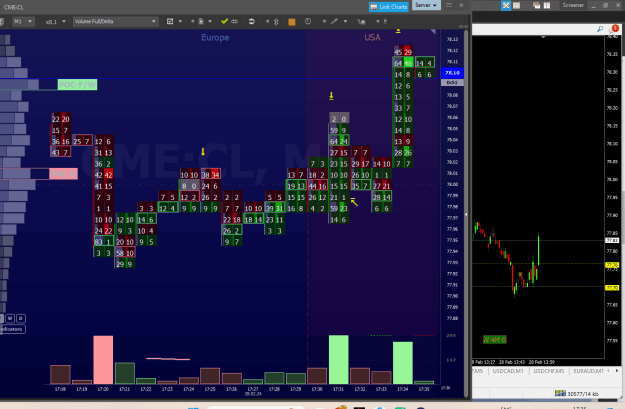Click the blue crossed tools icon in right window

506,5
